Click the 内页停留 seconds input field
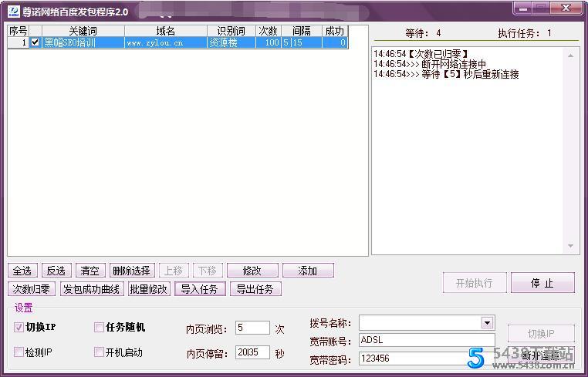 click(x=252, y=352)
